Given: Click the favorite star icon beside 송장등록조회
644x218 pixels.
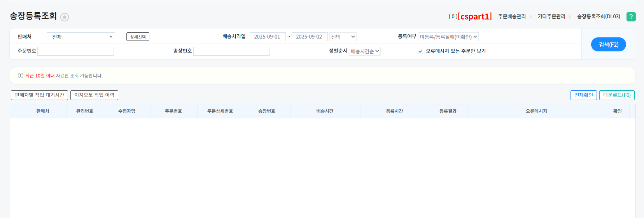Looking at the screenshot, I should (65, 17).
